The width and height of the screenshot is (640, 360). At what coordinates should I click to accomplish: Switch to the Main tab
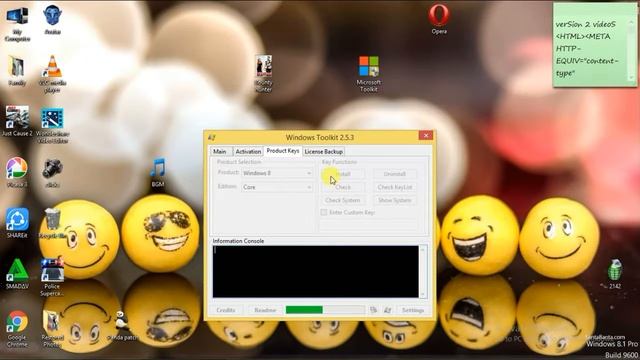(x=220, y=151)
